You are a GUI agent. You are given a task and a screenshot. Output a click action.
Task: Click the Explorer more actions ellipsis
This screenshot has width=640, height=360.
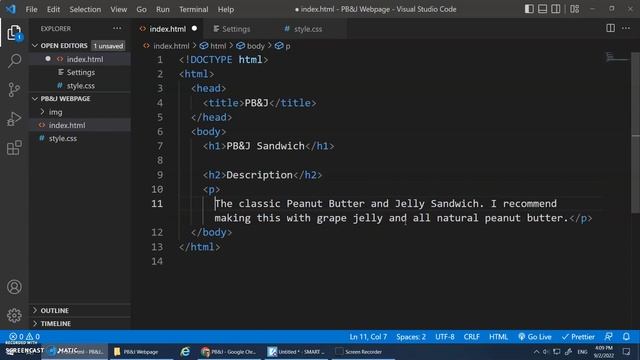[117, 29]
